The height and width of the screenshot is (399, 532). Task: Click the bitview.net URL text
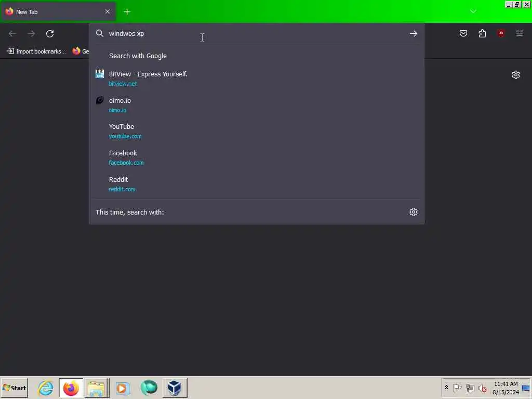pos(123,84)
